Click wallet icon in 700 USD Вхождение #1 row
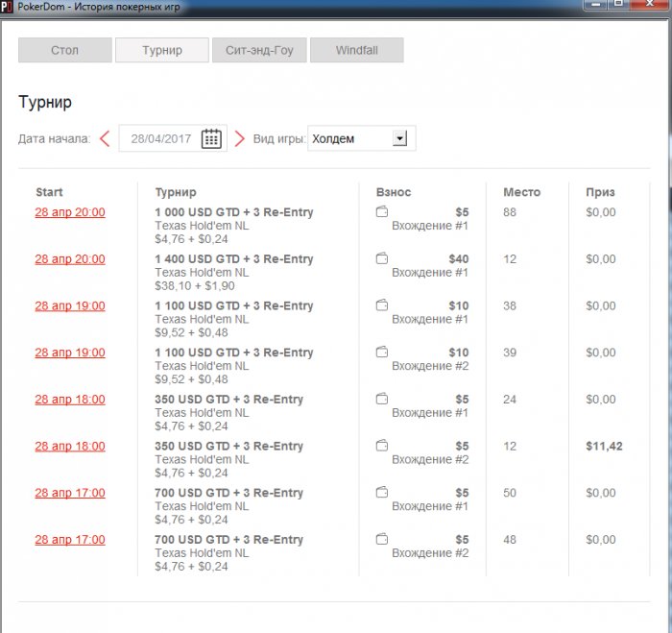This screenshot has height=633, width=672. pyautogui.click(x=382, y=493)
